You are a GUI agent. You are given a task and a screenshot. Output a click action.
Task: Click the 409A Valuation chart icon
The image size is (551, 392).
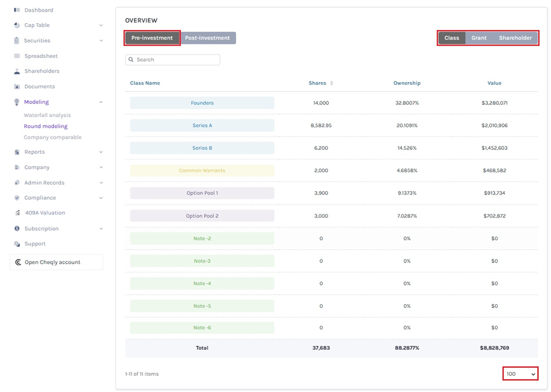[18, 213]
